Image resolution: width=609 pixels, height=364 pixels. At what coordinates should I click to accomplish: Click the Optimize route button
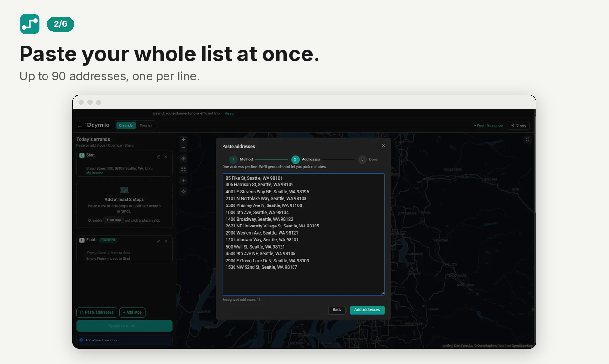pos(124,326)
